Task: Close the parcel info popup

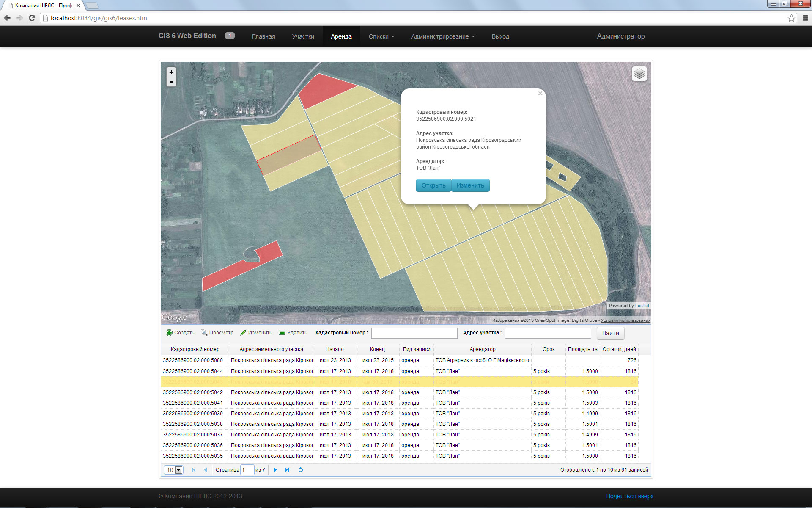Action: (540, 94)
